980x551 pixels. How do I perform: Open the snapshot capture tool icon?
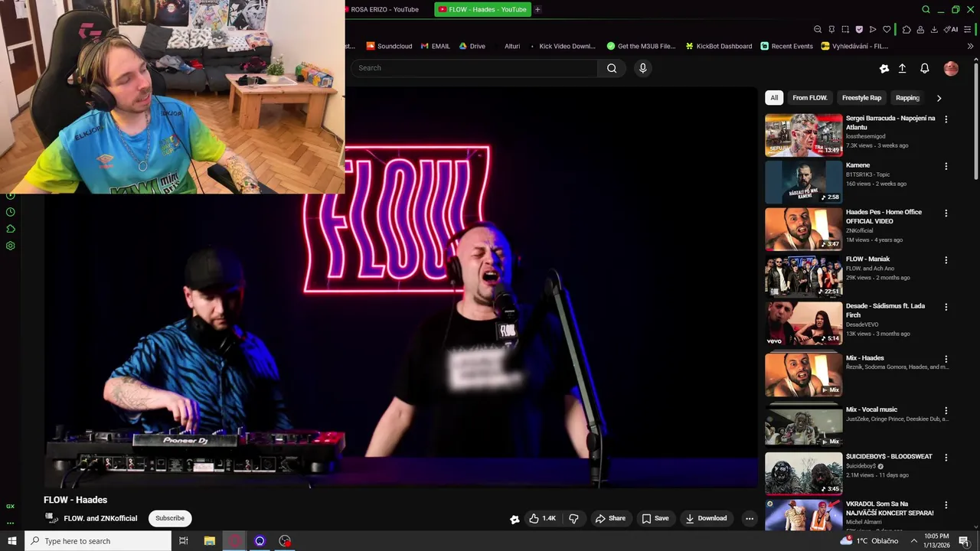[845, 29]
